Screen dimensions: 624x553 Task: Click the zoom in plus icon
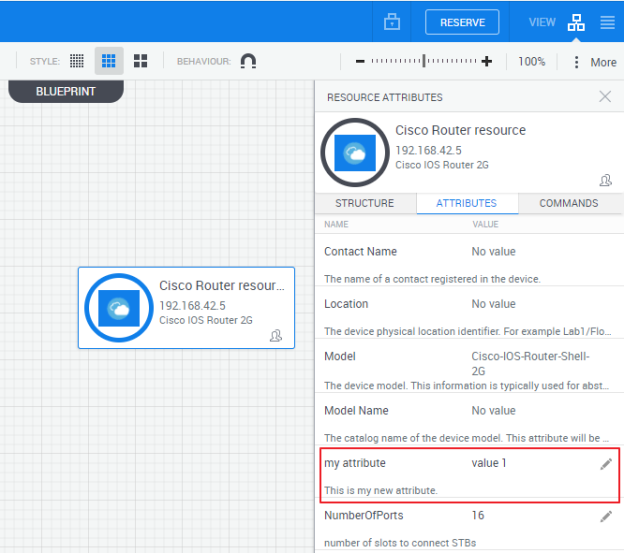click(x=487, y=61)
